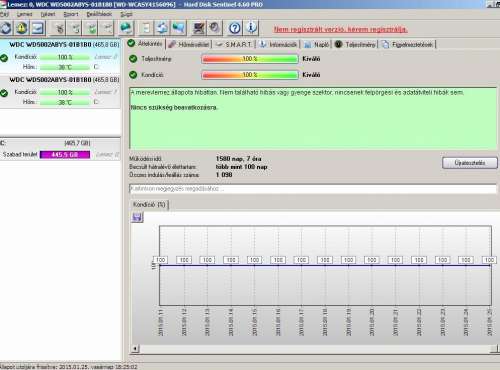Click the first 100 data label on the chart

tap(161, 260)
